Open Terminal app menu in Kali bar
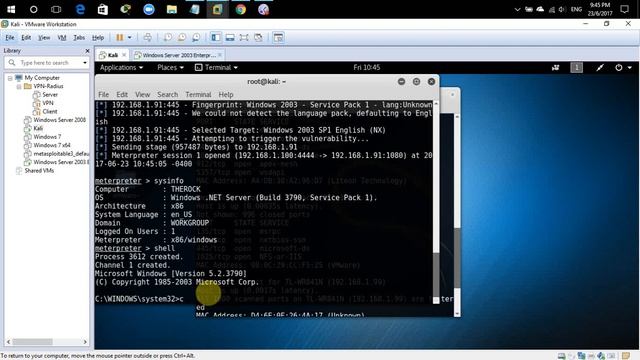 (x=216, y=67)
